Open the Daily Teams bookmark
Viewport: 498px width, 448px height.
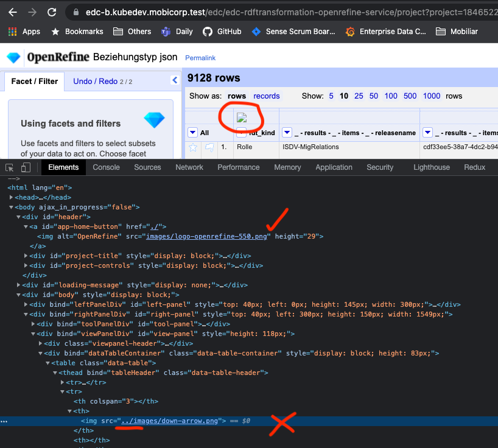(x=177, y=32)
